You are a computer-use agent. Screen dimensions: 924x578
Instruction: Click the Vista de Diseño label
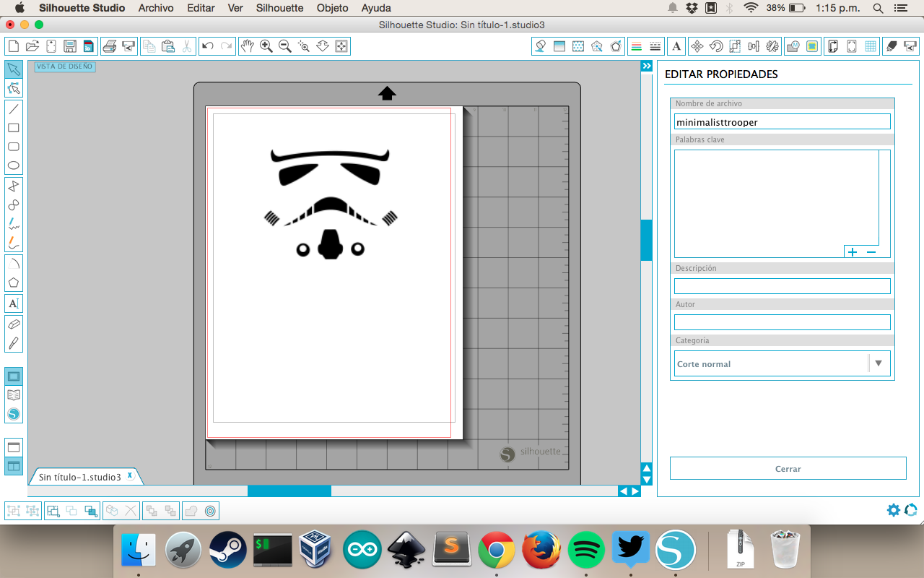tap(65, 66)
